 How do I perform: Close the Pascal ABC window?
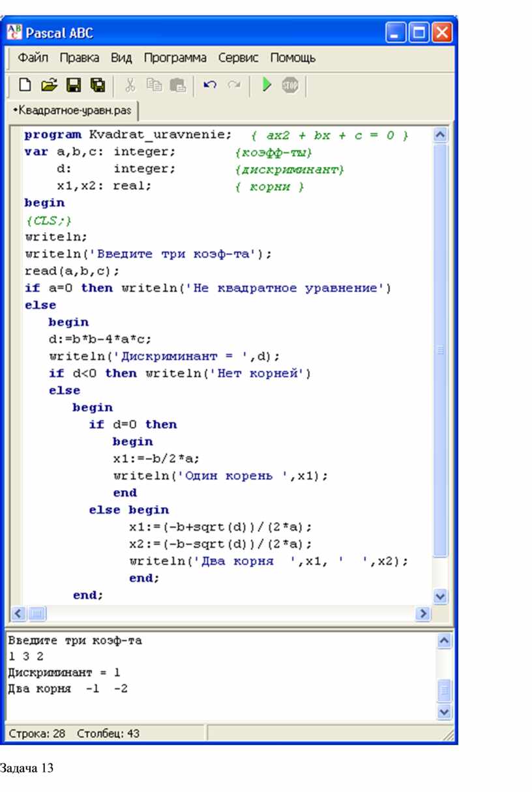[x=441, y=32]
